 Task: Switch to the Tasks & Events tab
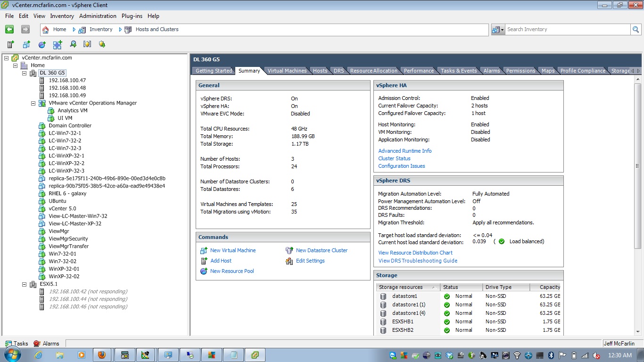459,71
